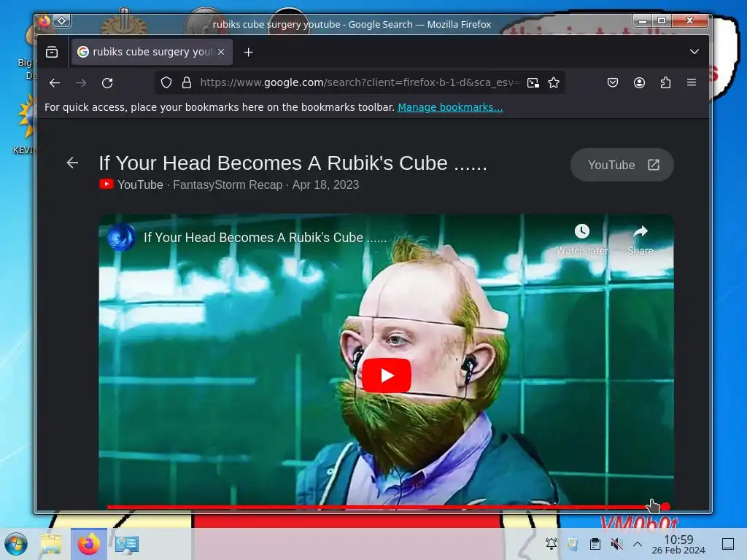Open Firefox View recent browsing icon
747x560 pixels.
[x=52, y=52]
